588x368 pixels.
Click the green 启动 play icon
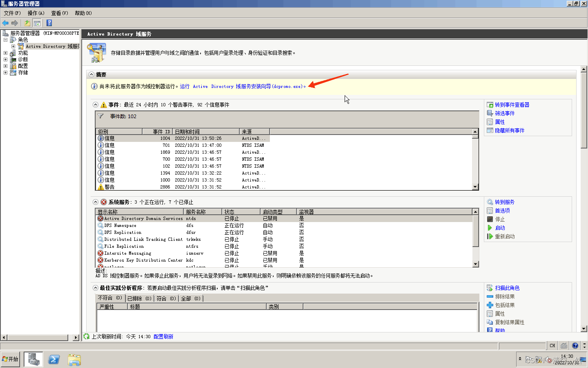490,228
